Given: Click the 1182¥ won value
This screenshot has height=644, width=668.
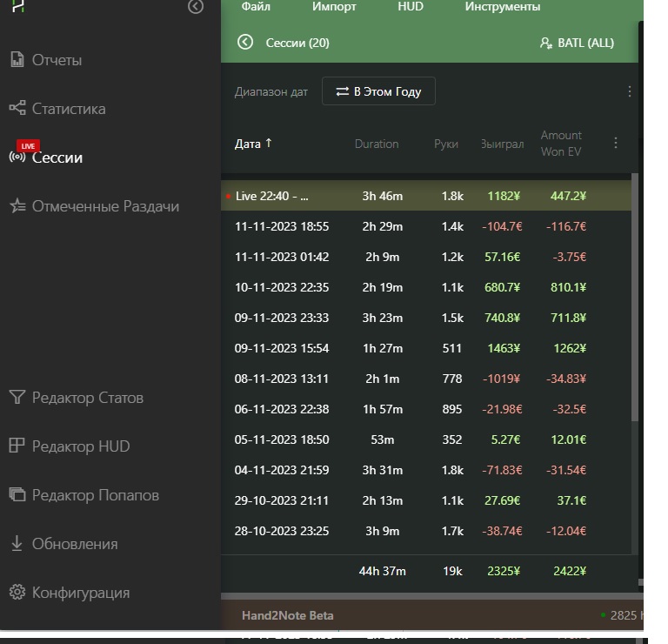Looking at the screenshot, I should click(x=504, y=196).
